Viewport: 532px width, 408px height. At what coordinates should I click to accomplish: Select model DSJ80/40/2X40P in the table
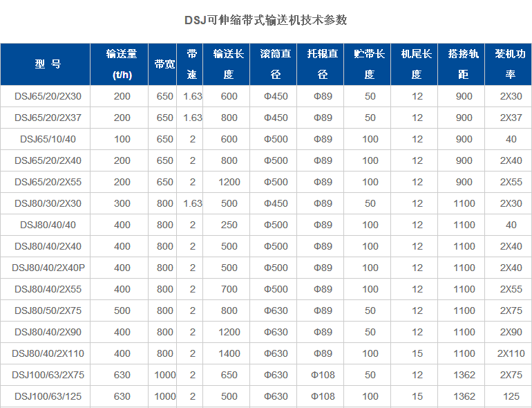click(47, 268)
